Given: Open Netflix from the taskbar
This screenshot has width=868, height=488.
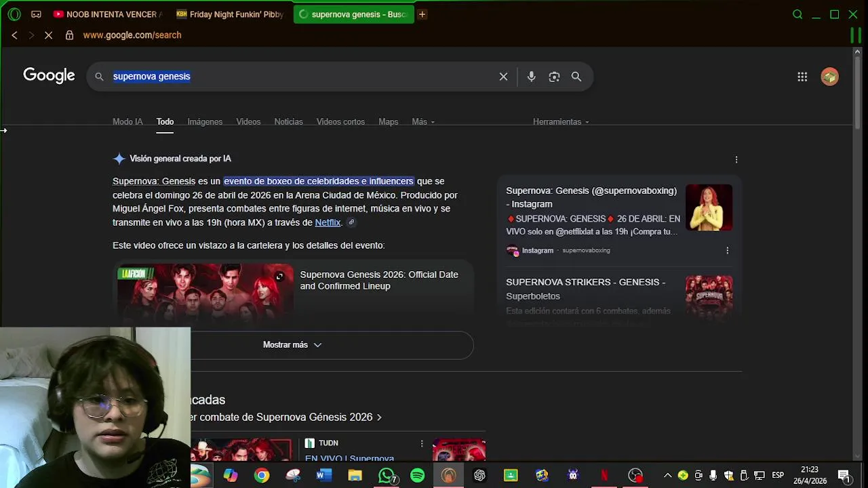Looking at the screenshot, I should [604, 476].
